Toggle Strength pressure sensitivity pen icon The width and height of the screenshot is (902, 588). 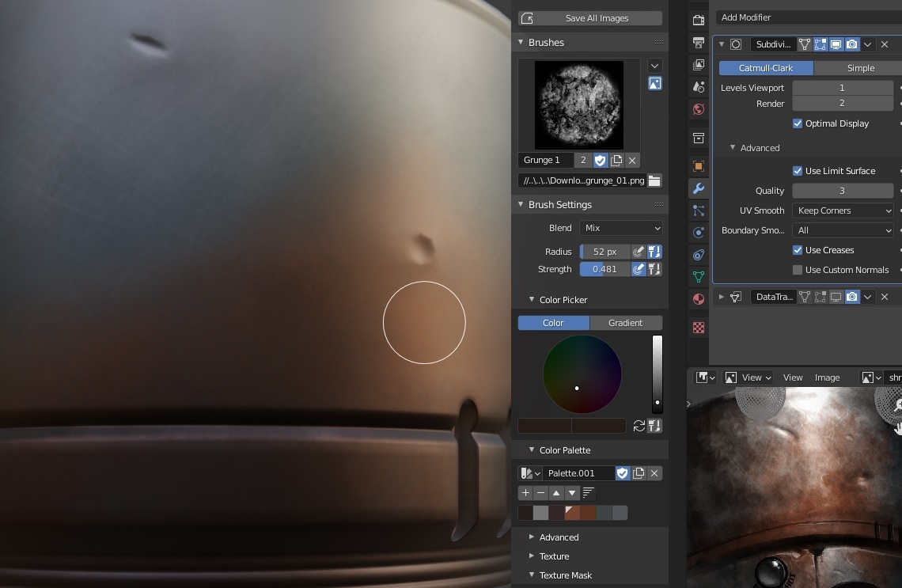(638, 269)
